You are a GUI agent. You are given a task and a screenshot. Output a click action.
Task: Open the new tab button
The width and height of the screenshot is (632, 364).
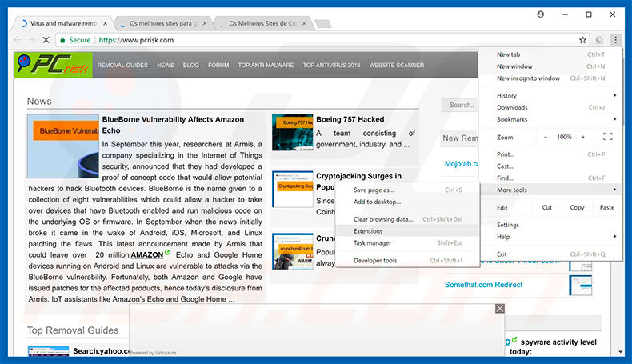pos(323,24)
